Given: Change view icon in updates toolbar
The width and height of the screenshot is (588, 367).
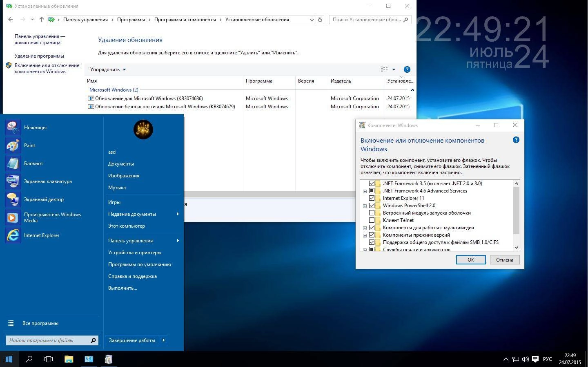Looking at the screenshot, I should tap(384, 69).
